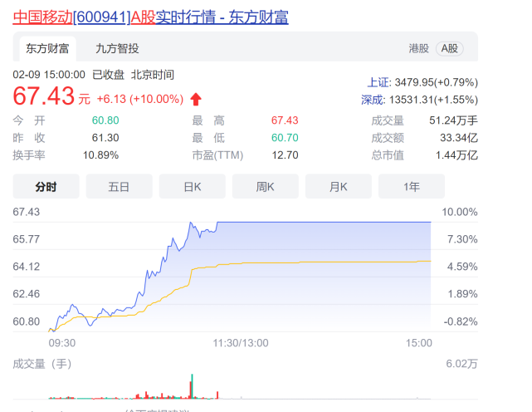Click the 成交量（手）volume chart label
The image size is (532, 412).
coord(42,364)
